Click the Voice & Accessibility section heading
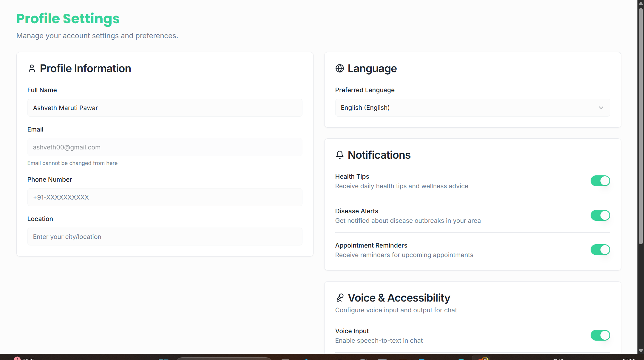Screen dimensions: 644x360 tap(399, 298)
